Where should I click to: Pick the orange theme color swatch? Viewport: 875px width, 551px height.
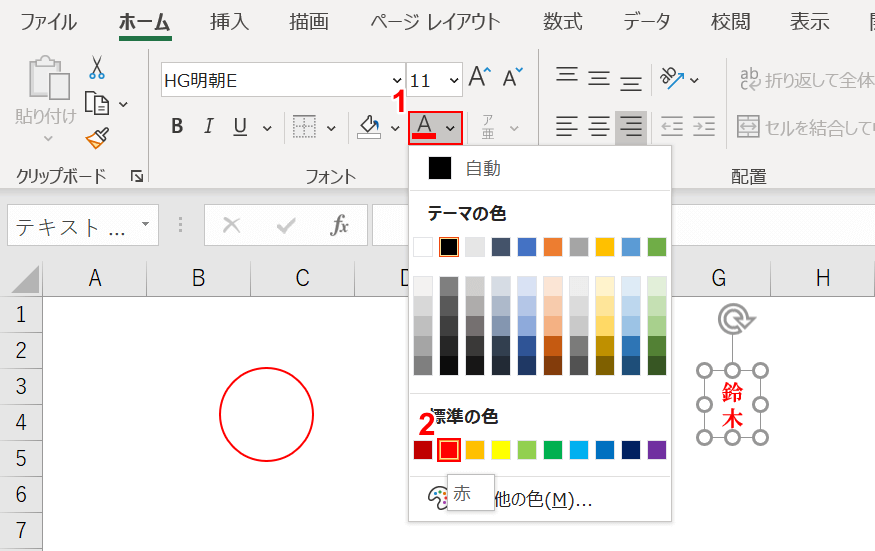[552, 247]
